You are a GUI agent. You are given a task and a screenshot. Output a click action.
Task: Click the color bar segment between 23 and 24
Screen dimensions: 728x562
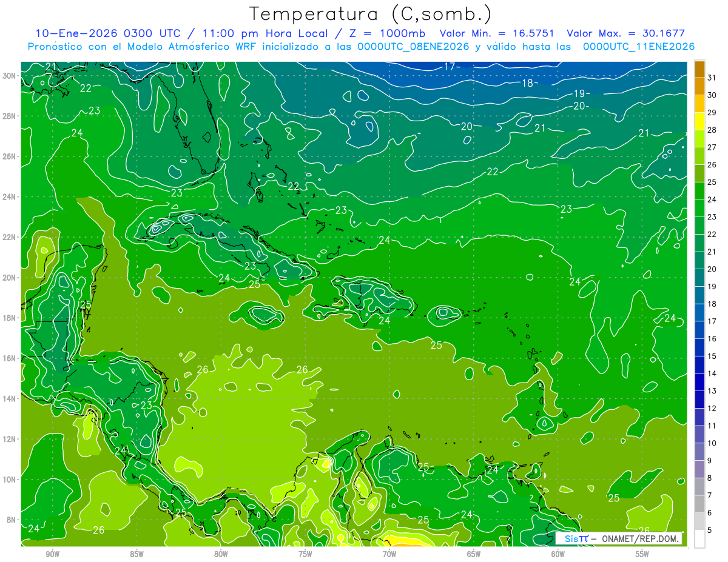click(699, 208)
